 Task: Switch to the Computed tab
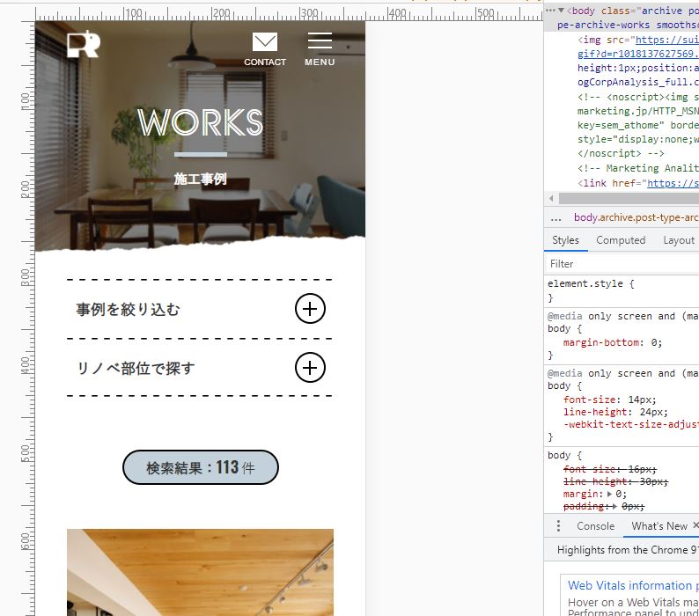click(x=621, y=240)
